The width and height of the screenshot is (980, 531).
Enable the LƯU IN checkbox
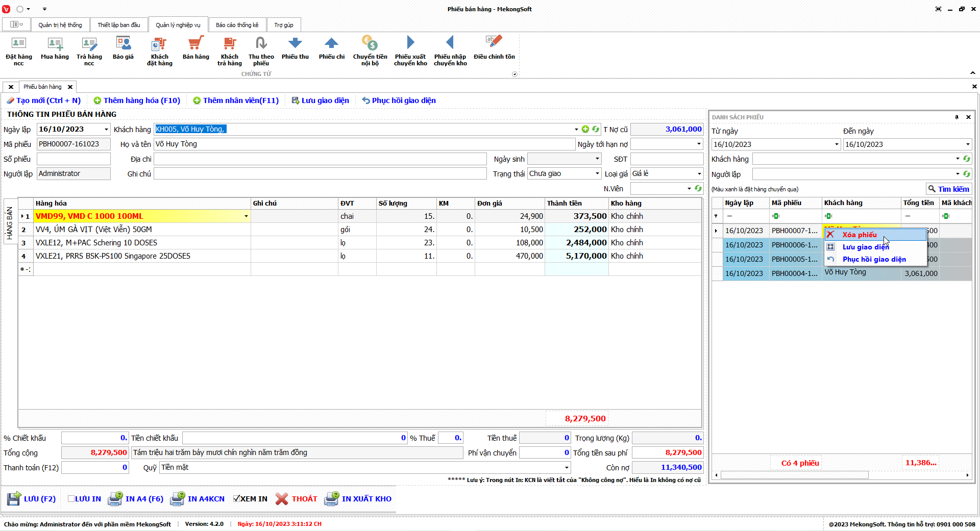[71, 499]
